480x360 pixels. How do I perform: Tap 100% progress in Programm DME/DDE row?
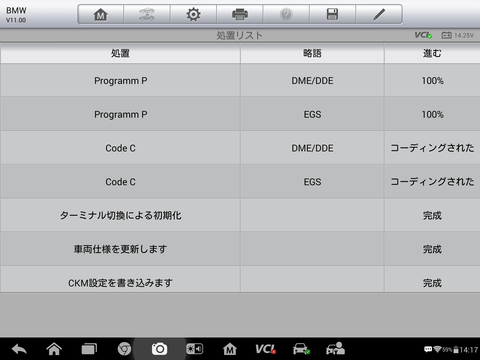pyautogui.click(x=433, y=81)
